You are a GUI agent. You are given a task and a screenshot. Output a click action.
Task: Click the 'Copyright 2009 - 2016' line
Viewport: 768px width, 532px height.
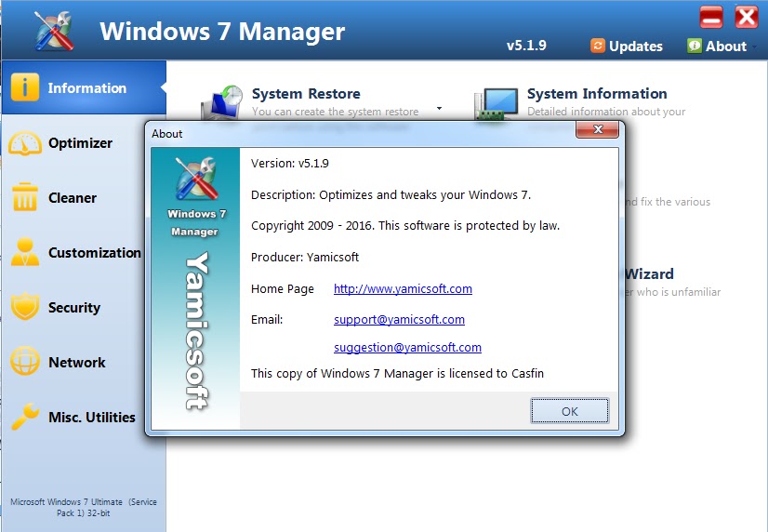405,225
